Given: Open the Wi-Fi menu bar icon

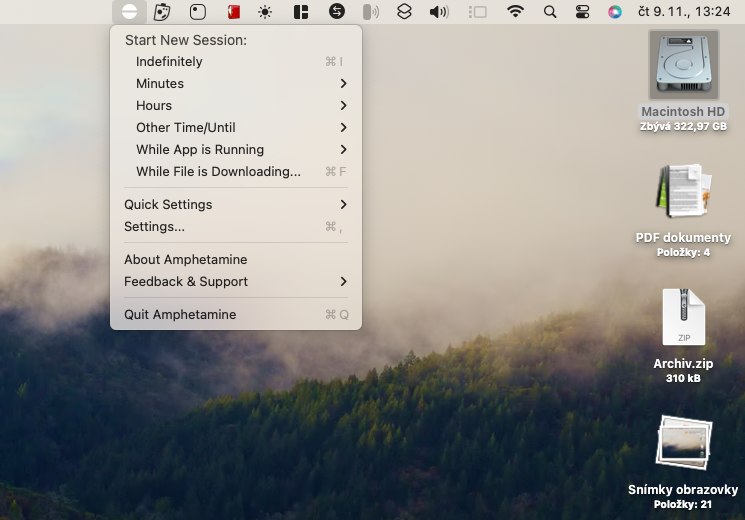Looking at the screenshot, I should coord(516,11).
